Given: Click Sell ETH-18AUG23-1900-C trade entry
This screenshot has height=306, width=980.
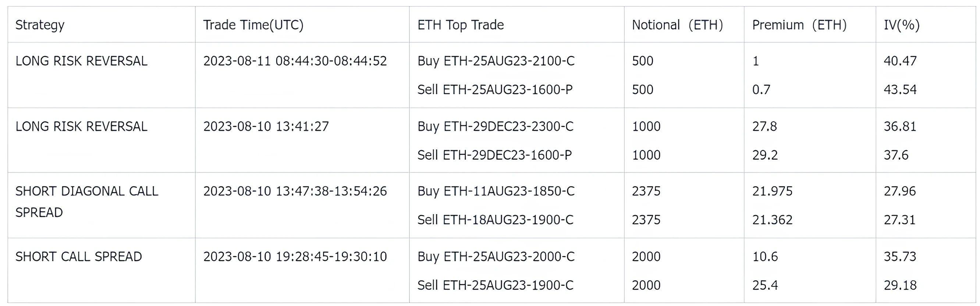Looking at the screenshot, I should pyautogui.click(x=495, y=220).
